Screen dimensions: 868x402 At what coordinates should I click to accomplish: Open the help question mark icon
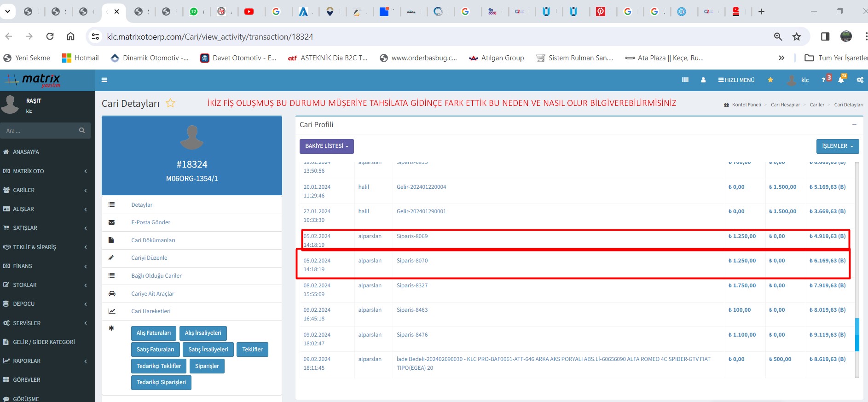click(x=823, y=80)
